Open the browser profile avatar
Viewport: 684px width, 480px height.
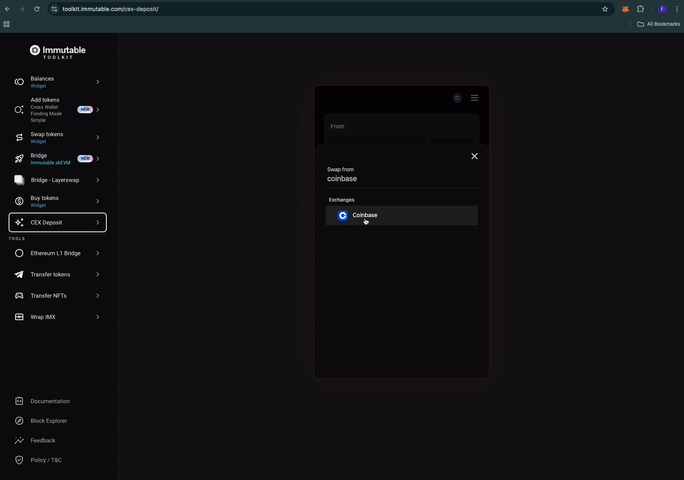(662, 9)
